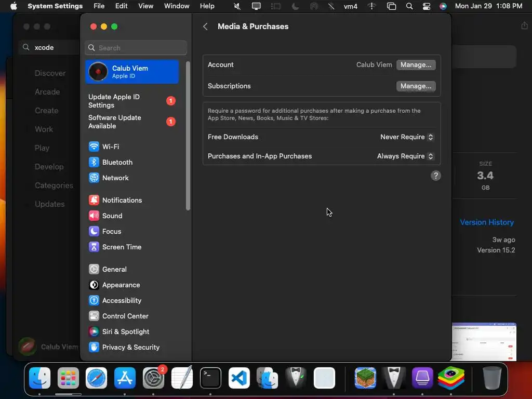Viewport: 532px width, 399px height.
Task: Click Create in App Store sidebar
Action: pos(46,111)
